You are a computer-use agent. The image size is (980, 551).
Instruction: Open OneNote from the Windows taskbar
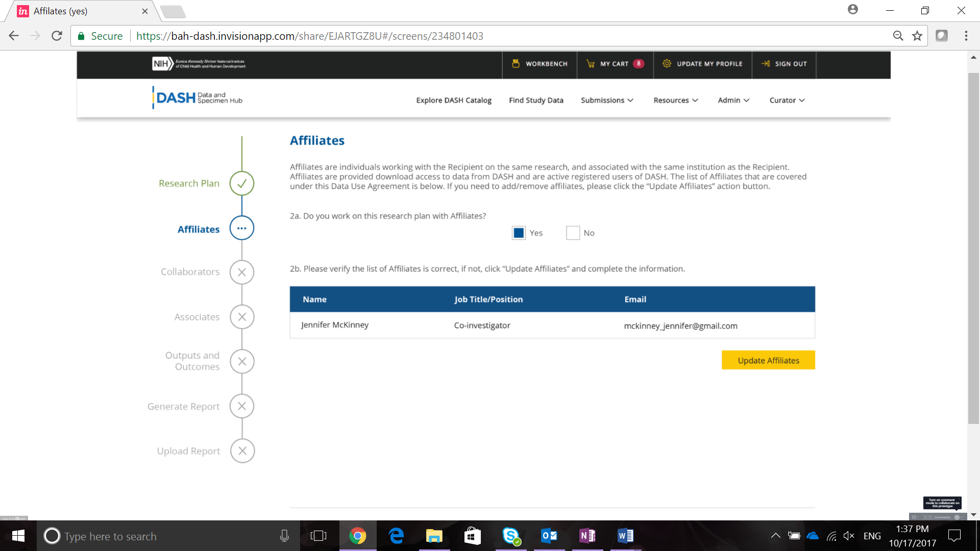point(587,536)
